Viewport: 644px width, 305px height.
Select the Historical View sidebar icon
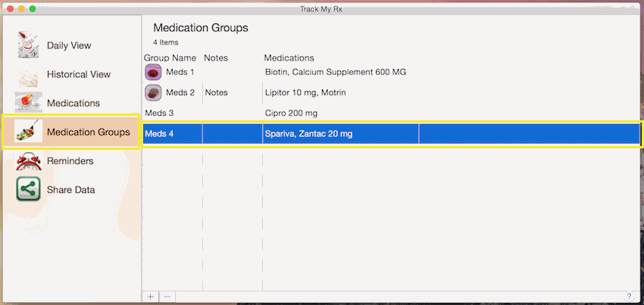tap(28, 75)
